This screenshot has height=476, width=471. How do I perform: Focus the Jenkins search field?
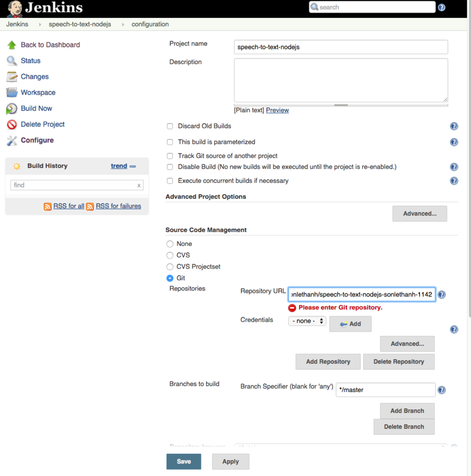click(372, 7)
